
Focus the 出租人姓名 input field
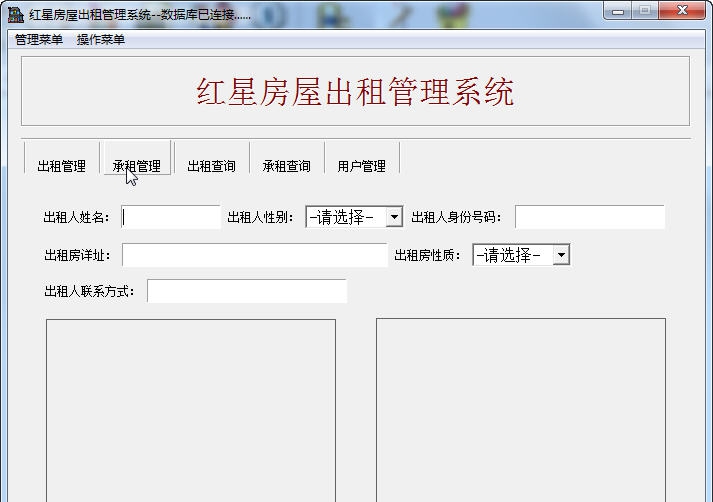[171, 217]
